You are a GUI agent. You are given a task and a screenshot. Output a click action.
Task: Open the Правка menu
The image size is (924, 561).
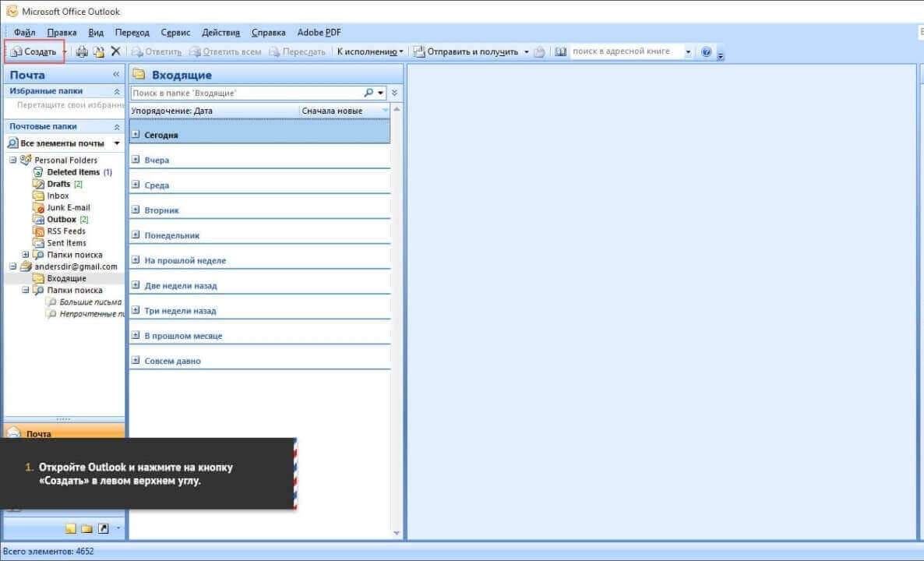[62, 33]
